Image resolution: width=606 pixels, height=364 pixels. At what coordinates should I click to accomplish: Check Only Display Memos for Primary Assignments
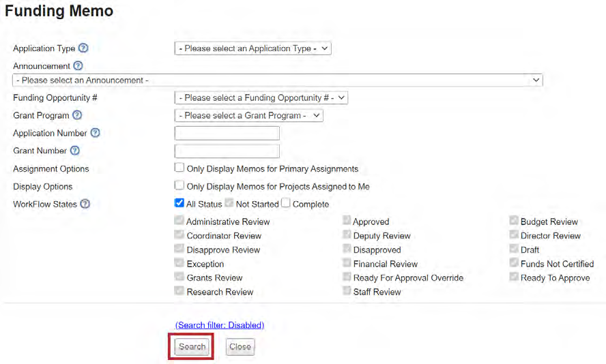179,168
